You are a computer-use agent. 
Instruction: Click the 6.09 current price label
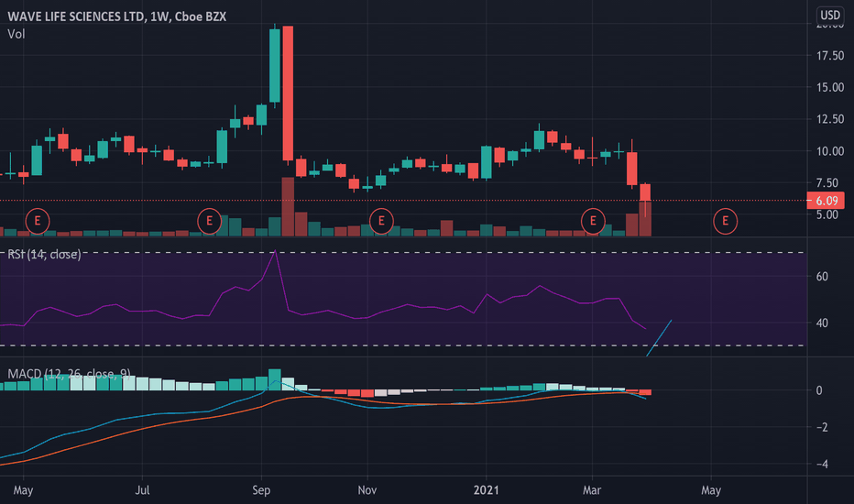[826, 201]
